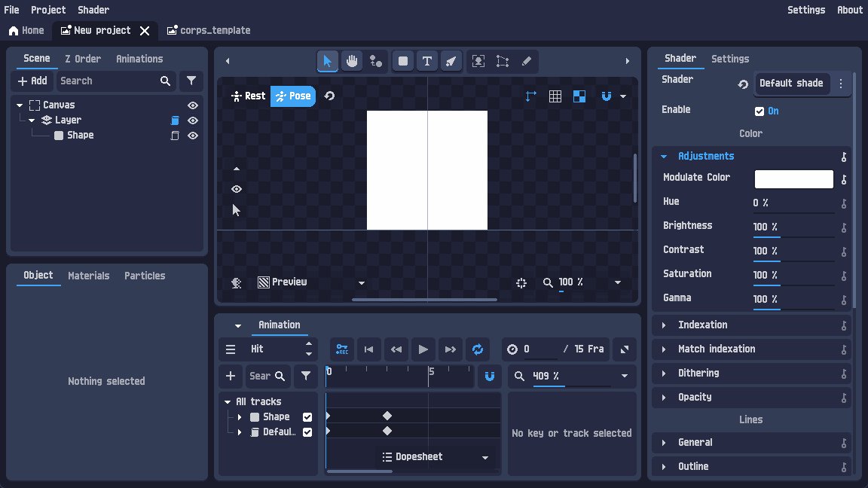
Task: Switch to Rest mode
Action: pyautogui.click(x=248, y=96)
